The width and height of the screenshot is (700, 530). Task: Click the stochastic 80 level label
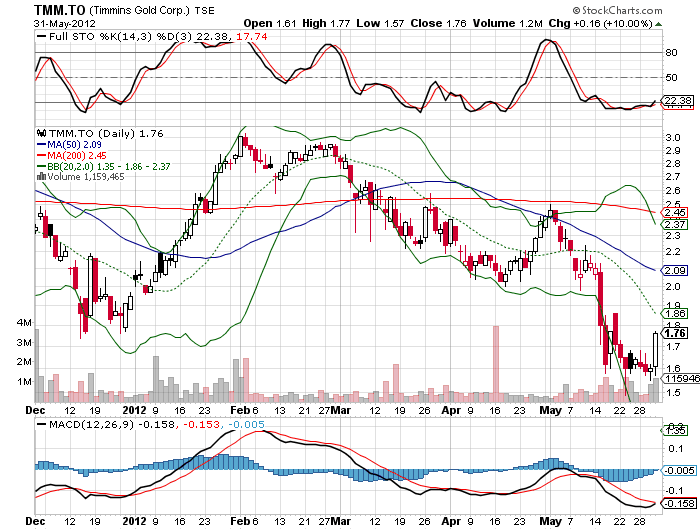(671, 53)
